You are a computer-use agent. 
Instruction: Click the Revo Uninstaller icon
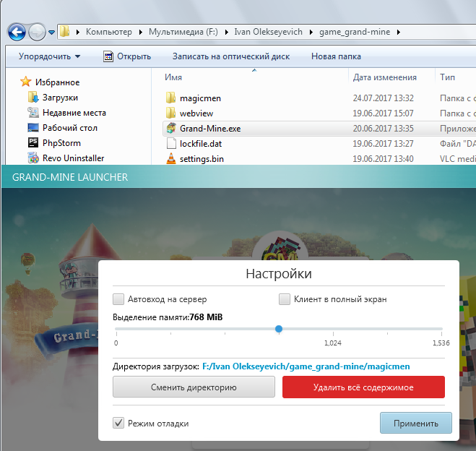[33, 158]
